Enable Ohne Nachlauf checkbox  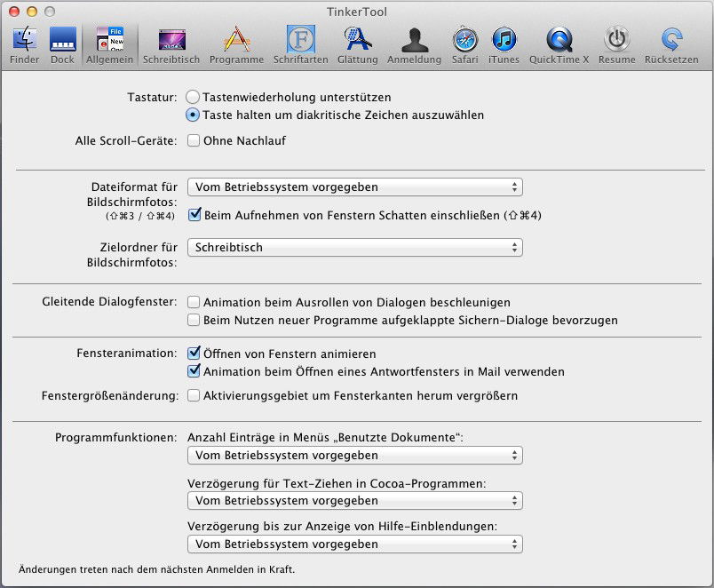click(194, 140)
